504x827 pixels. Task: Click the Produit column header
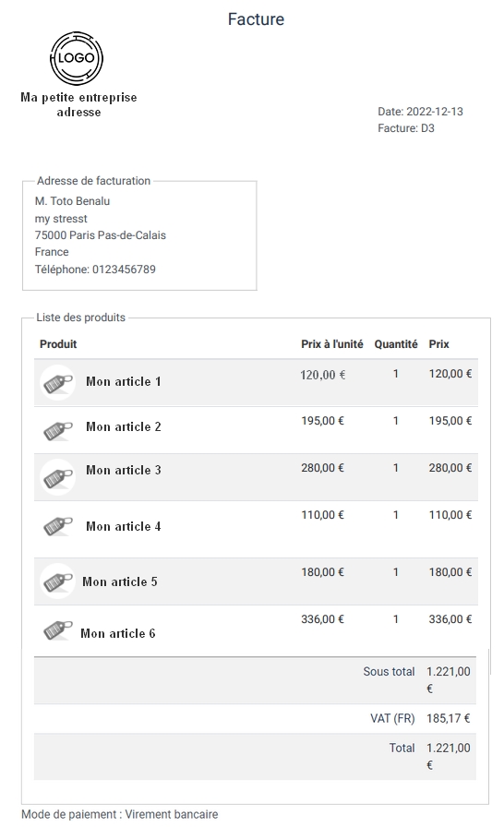click(58, 344)
